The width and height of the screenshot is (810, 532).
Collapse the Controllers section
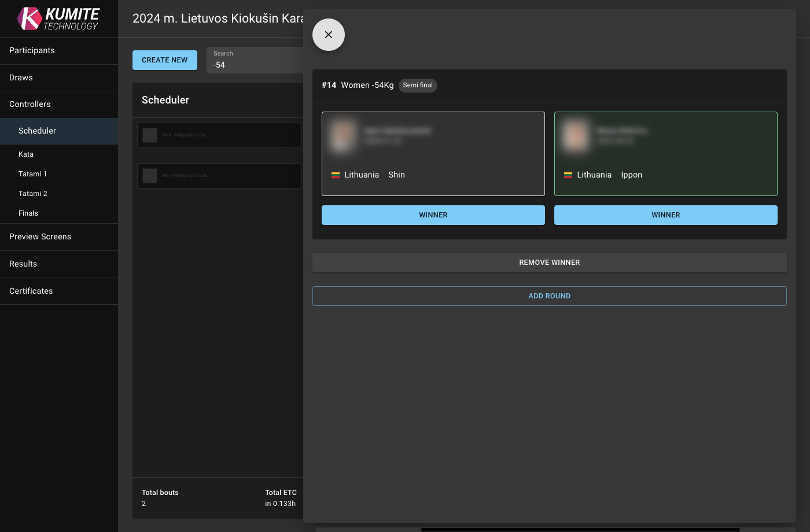[30, 104]
